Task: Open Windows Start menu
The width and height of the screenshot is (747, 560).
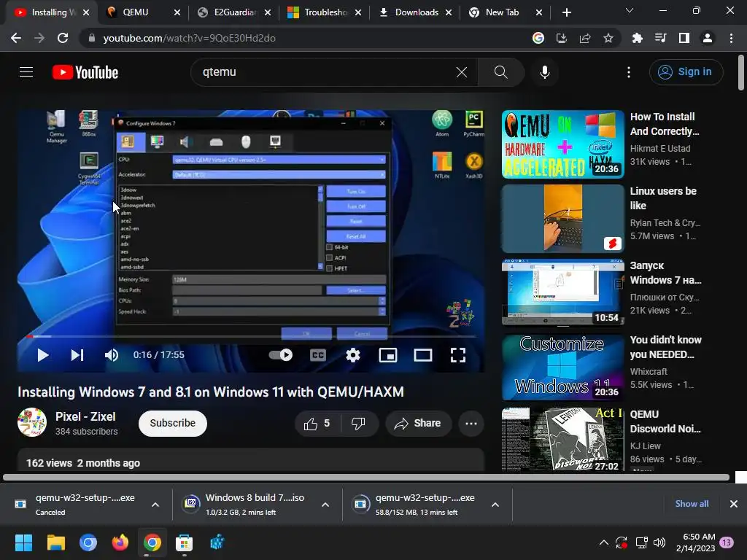Action: click(23, 542)
